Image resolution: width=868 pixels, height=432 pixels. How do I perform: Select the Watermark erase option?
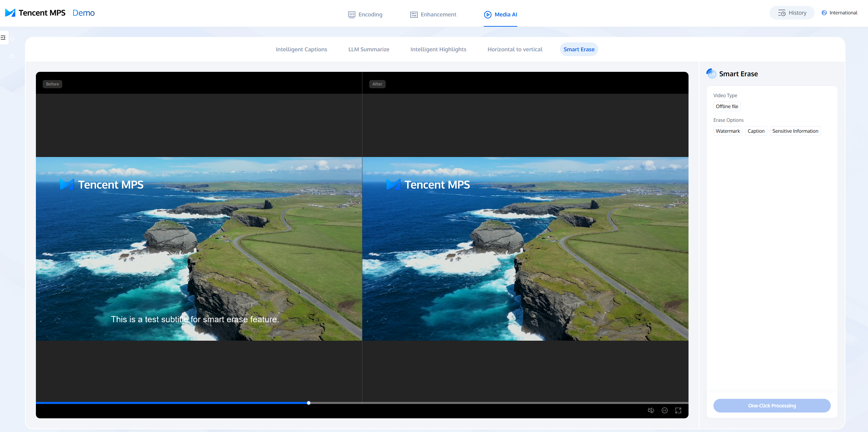(x=727, y=131)
